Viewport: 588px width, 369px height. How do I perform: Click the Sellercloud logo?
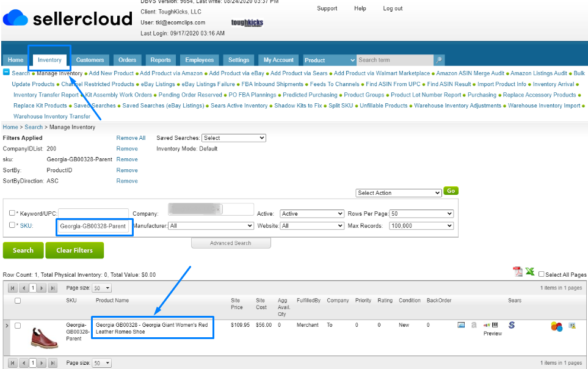68,18
